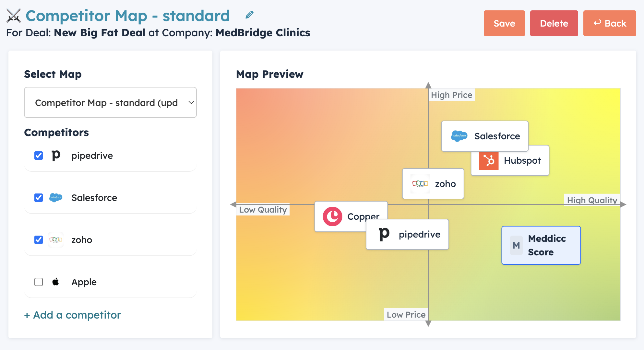Disable the Salesforce competitor checkbox
Viewport: 644px width, 350px height.
pos(39,198)
